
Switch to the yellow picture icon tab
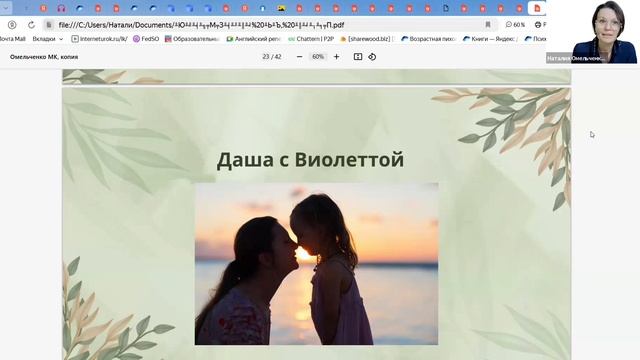pyautogui.click(x=281, y=8)
